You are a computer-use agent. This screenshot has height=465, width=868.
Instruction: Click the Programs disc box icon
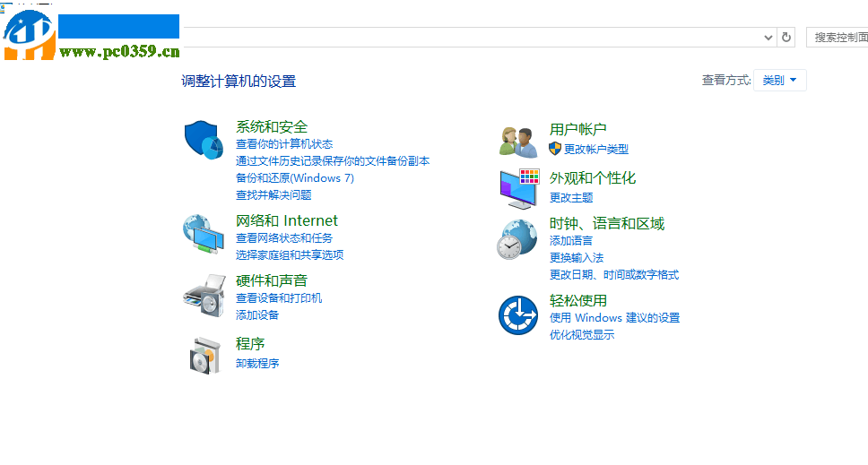[x=204, y=355]
